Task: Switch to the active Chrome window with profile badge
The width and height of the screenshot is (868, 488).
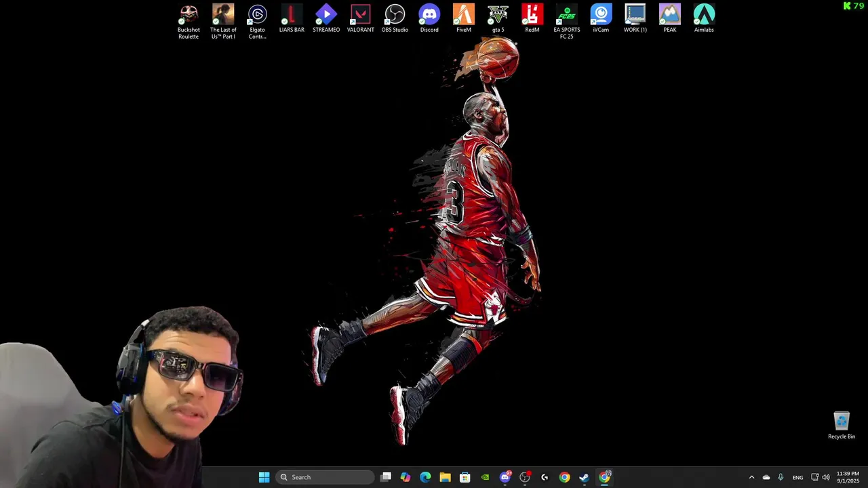Action: tap(604, 477)
